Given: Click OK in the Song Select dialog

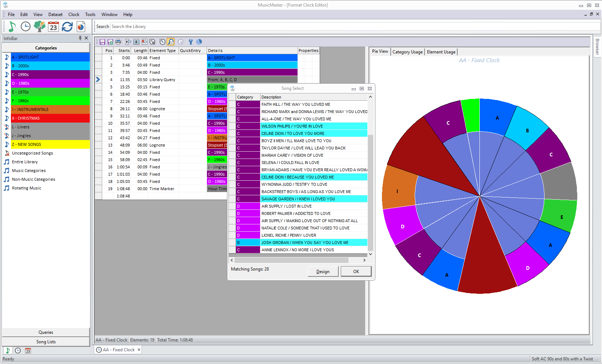Looking at the screenshot, I should pyautogui.click(x=356, y=272).
